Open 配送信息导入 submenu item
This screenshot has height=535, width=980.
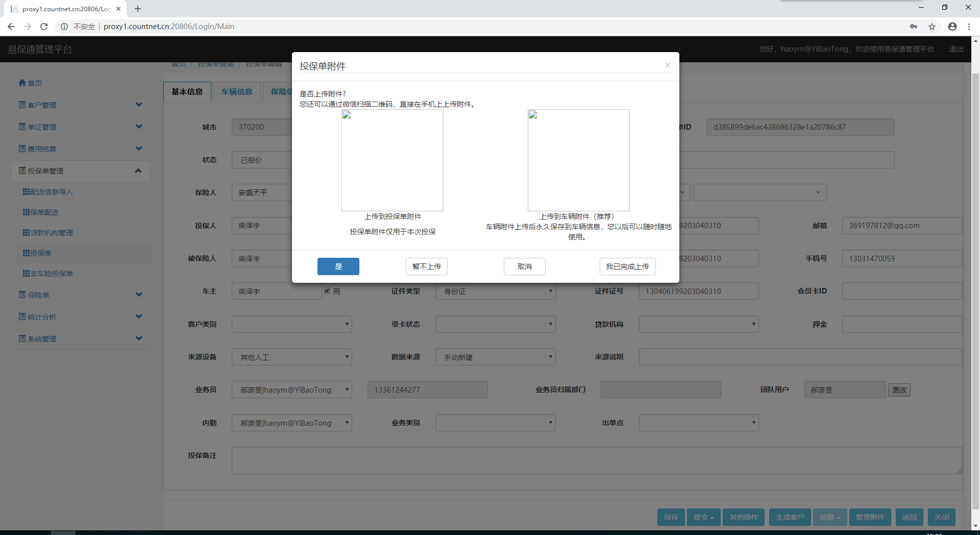tap(48, 192)
